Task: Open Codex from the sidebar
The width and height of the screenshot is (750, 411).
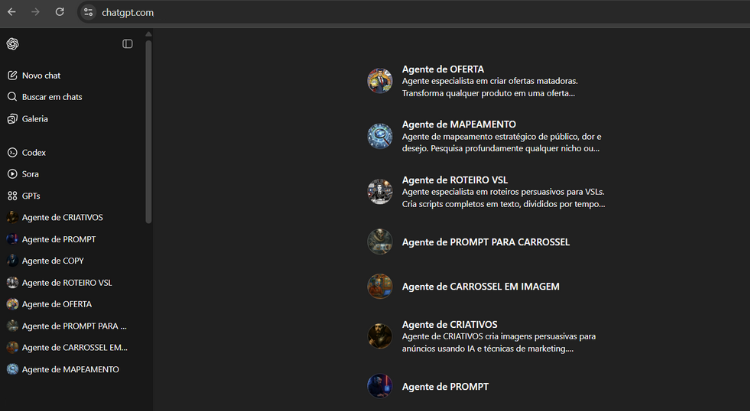Action: (x=33, y=153)
